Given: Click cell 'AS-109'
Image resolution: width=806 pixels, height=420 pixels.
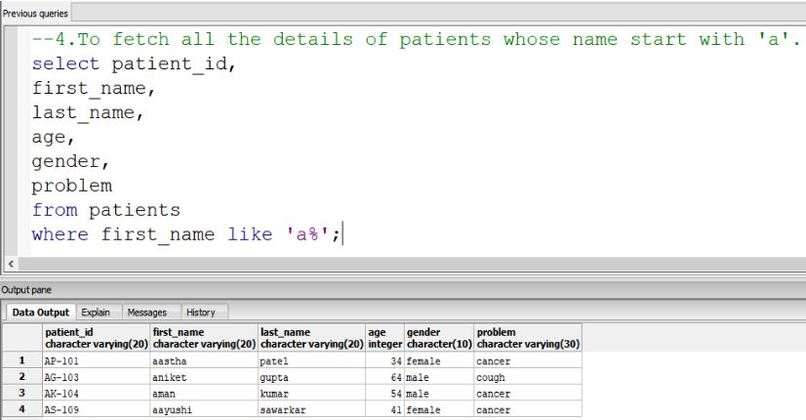Looking at the screenshot, I should tap(96, 410).
